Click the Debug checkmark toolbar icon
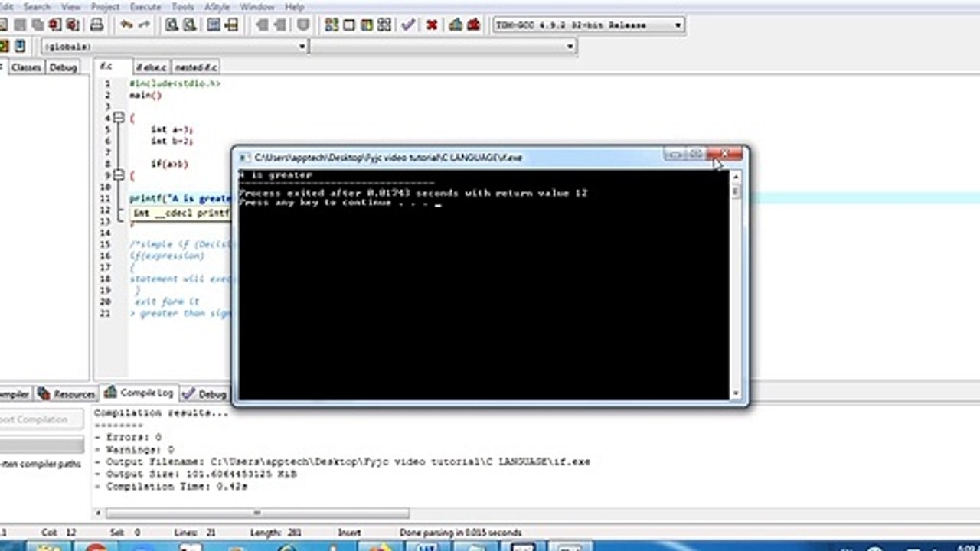Screen dimensions: 980x551 pyautogui.click(x=408, y=25)
